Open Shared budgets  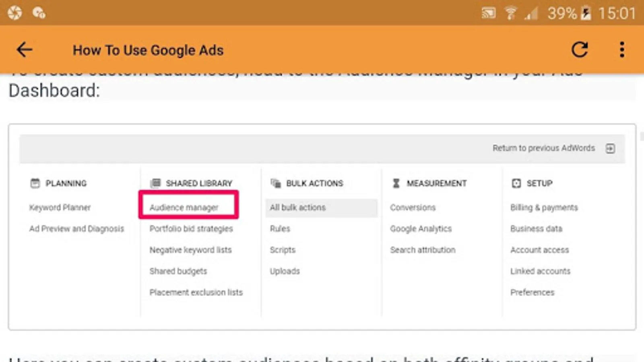[178, 271]
